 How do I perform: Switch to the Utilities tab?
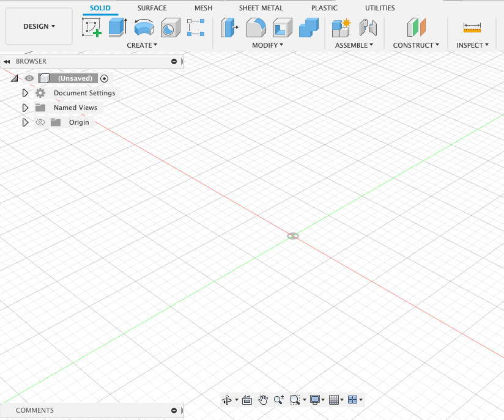coord(380,8)
